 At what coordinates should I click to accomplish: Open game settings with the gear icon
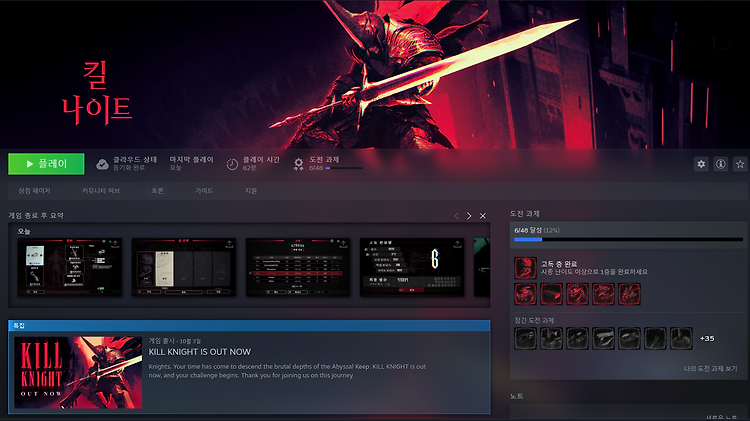coord(701,164)
